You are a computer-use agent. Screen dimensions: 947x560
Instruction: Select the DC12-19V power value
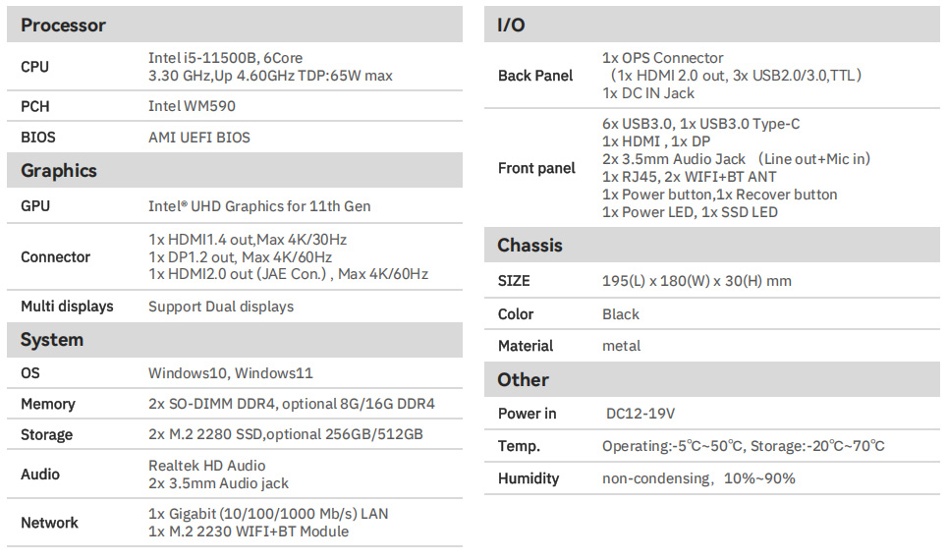(x=641, y=414)
